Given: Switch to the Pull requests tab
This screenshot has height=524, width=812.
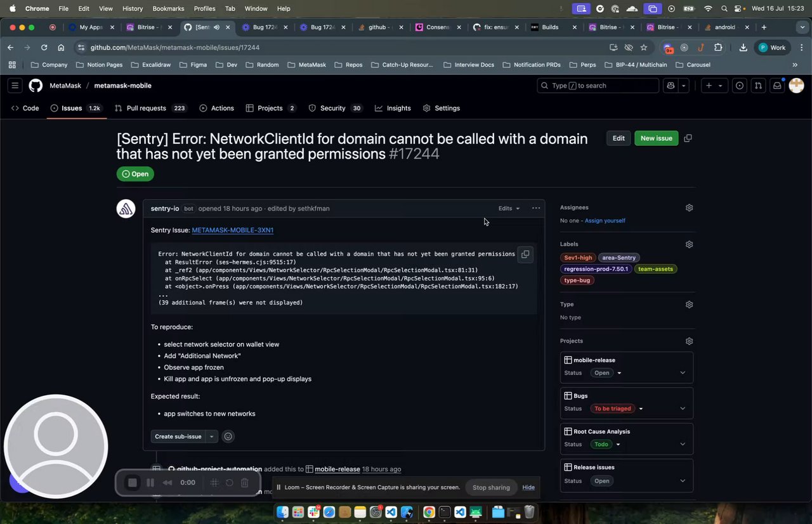Looking at the screenshot, I should click(x=150, y=108).
